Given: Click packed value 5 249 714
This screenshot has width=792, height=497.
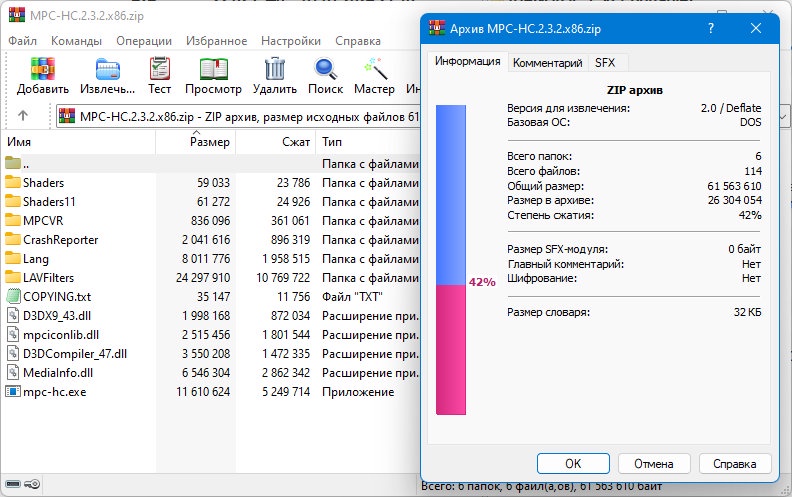Looking at the screenshot, I should click(286, 391).
